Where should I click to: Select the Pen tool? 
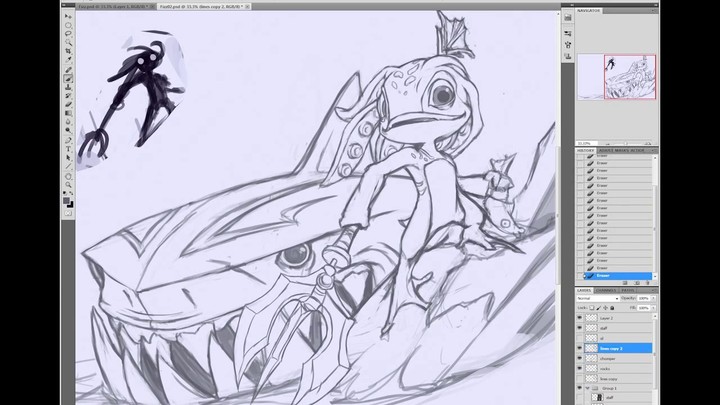tap(68, 141)
